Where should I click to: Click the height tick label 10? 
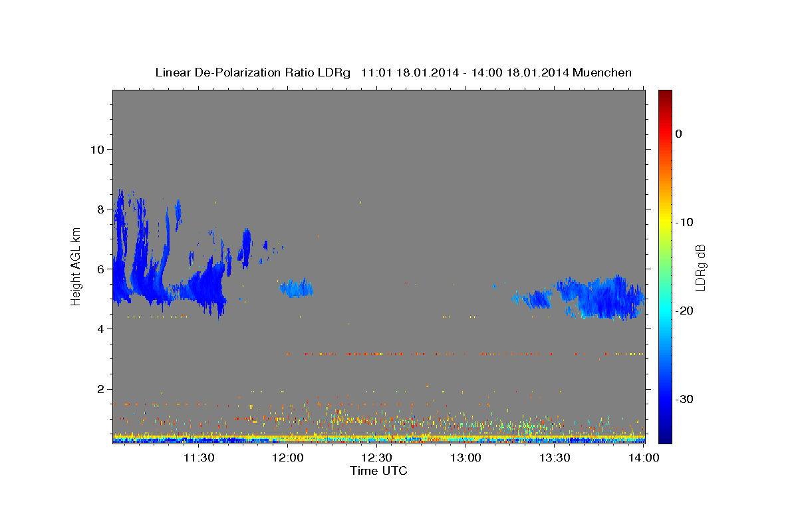pos(97,149)
